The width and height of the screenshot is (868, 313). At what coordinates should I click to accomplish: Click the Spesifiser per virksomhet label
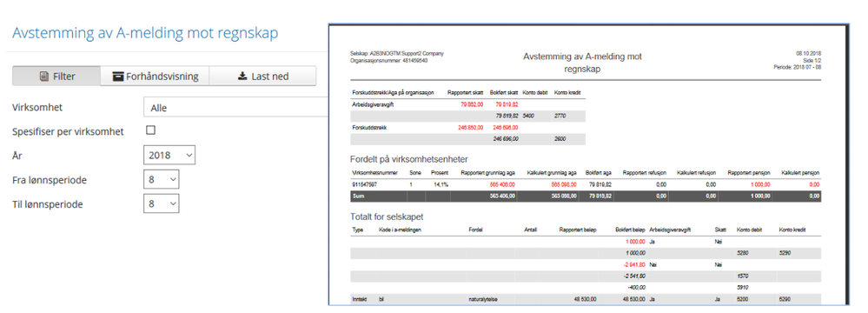tap(68, 131)
